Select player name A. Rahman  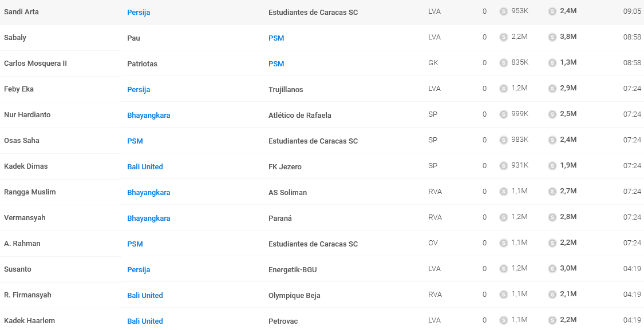(22, 244)
